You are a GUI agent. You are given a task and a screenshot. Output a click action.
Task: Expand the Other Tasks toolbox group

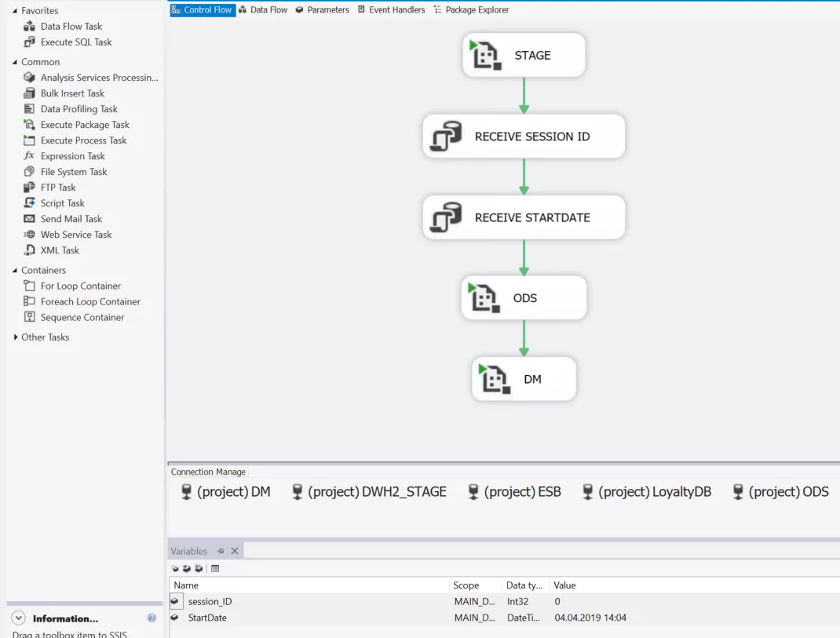point(16,337)
